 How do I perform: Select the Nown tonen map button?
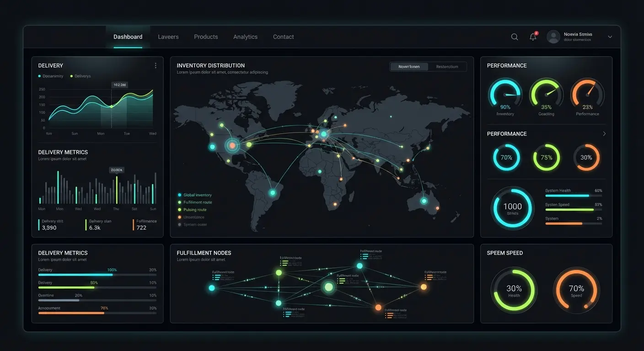click(x=408, y=66)
